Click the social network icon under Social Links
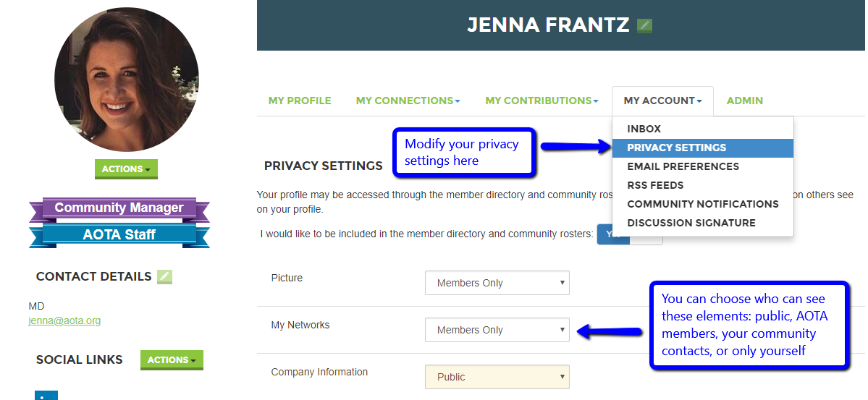 pyautogui.click(x=46, y=395)
